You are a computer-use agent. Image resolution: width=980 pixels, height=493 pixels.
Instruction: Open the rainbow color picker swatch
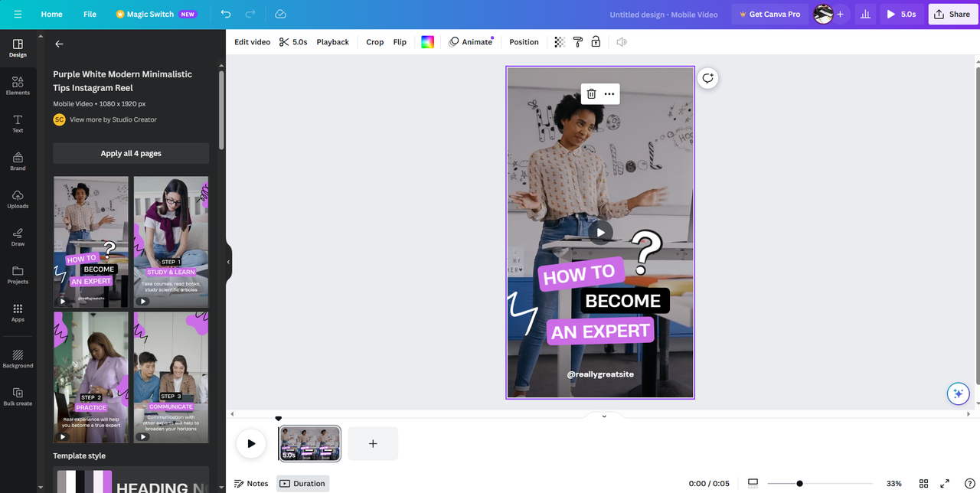point(427,42)
